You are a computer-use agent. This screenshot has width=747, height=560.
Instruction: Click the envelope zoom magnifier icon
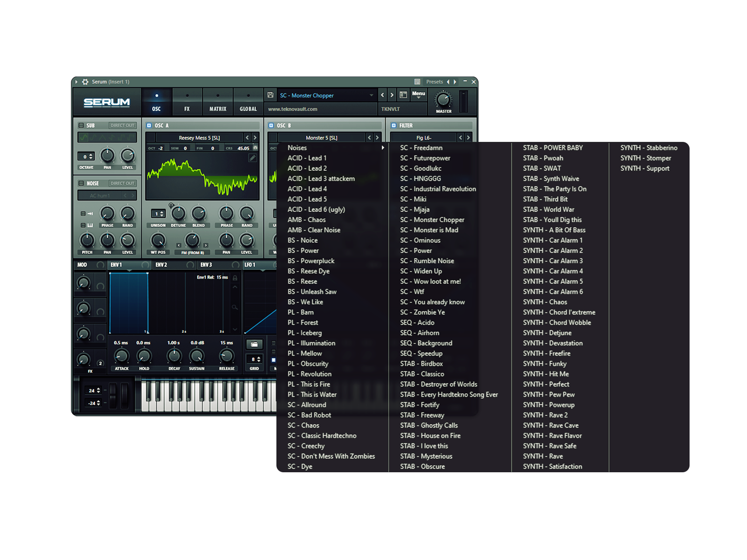pyautogui.click(x=235, y=307)
